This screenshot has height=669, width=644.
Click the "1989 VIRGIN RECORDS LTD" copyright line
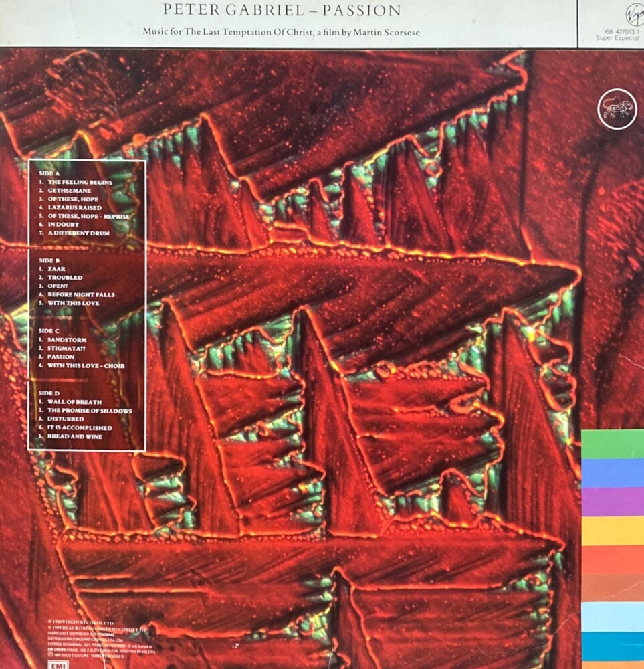81,624
